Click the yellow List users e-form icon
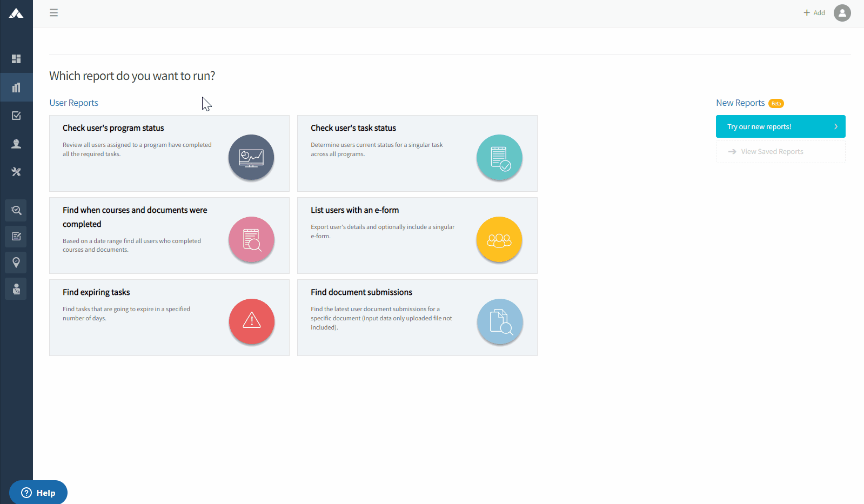Image resolution: width=864 pixels, height=504 pixels. (499, 240)
